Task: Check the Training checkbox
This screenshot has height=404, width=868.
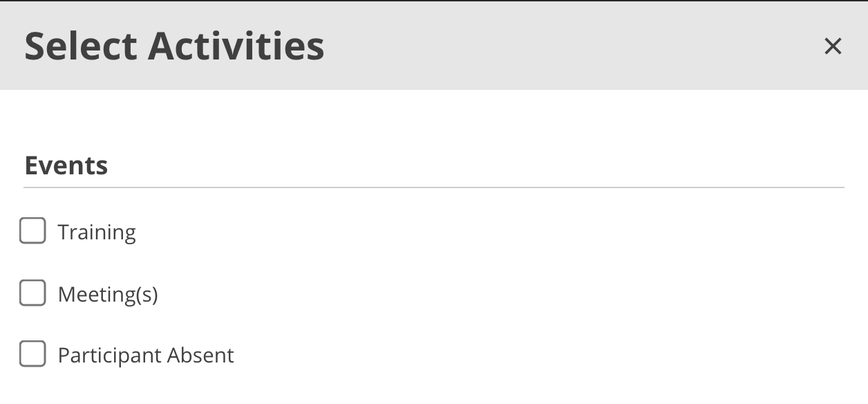Action: (32, 231)
